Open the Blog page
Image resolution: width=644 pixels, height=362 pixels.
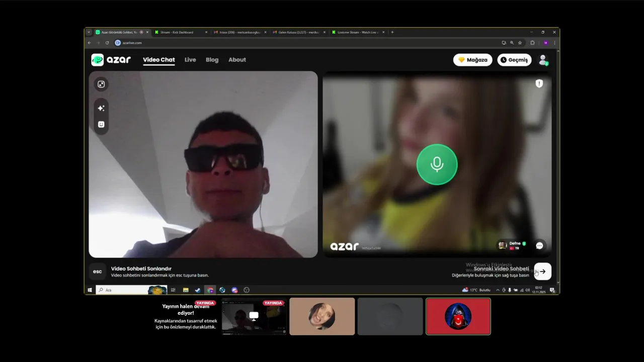point(212,60)
